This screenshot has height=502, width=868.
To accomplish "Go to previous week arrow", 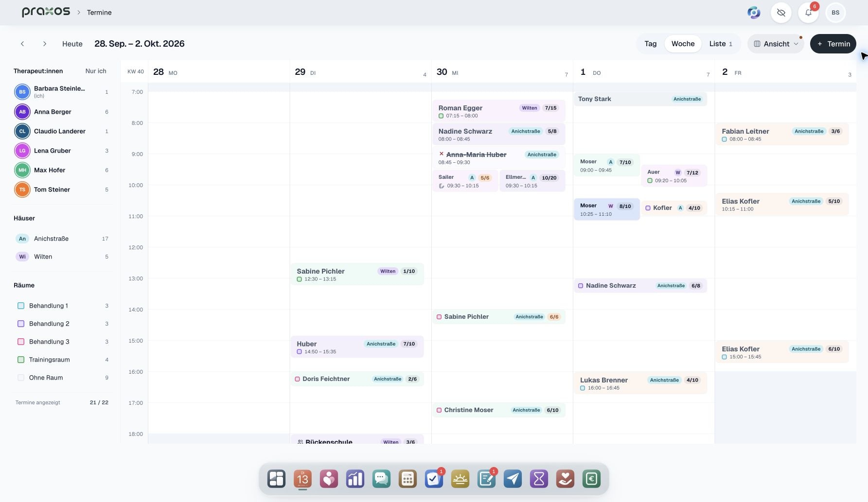I will pyautogui.click(x=22, y=44).
